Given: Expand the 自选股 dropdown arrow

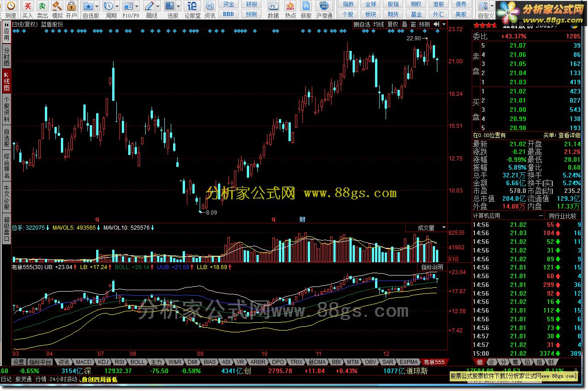Looking at the screenshot, I should [97, 6].
